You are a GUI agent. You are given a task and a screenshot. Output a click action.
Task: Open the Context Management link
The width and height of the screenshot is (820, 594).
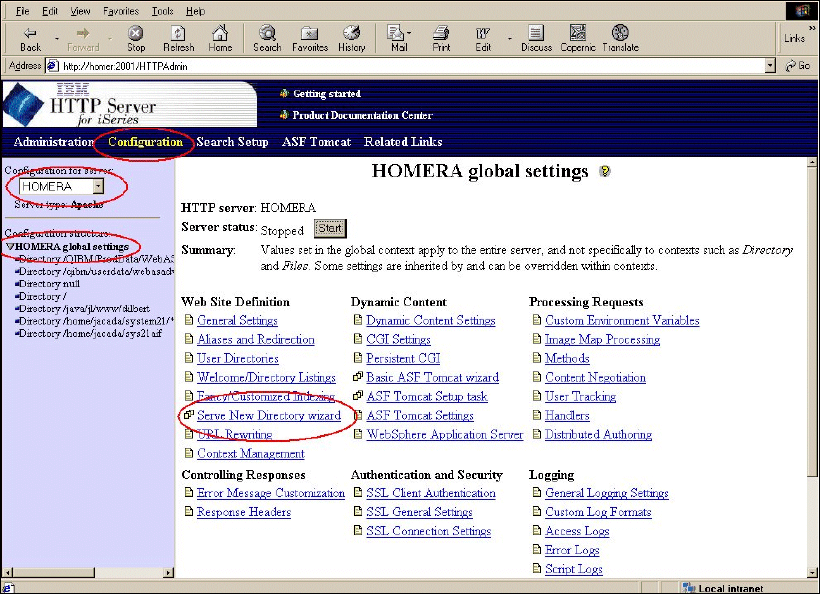(250, 453)
